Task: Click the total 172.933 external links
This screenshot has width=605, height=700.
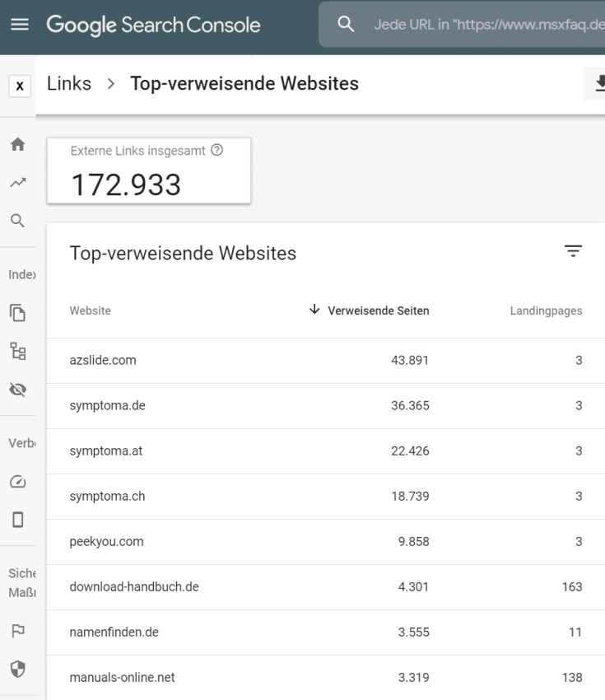Action: 126,184
